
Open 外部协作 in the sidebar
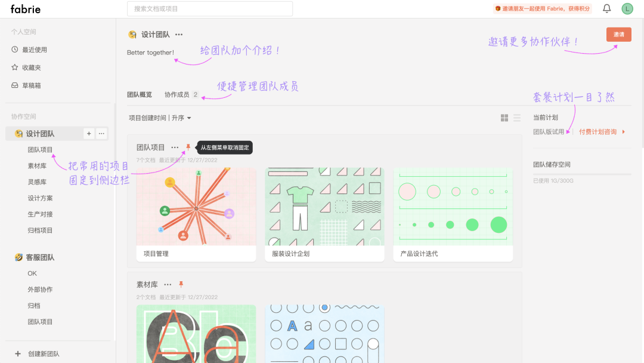click(40, 290)
